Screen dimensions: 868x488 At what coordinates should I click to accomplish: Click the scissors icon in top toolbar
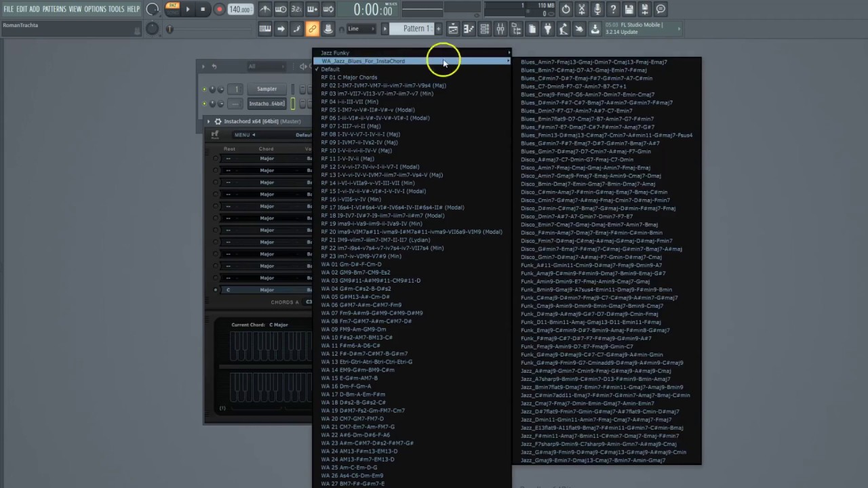pos(581,9)
